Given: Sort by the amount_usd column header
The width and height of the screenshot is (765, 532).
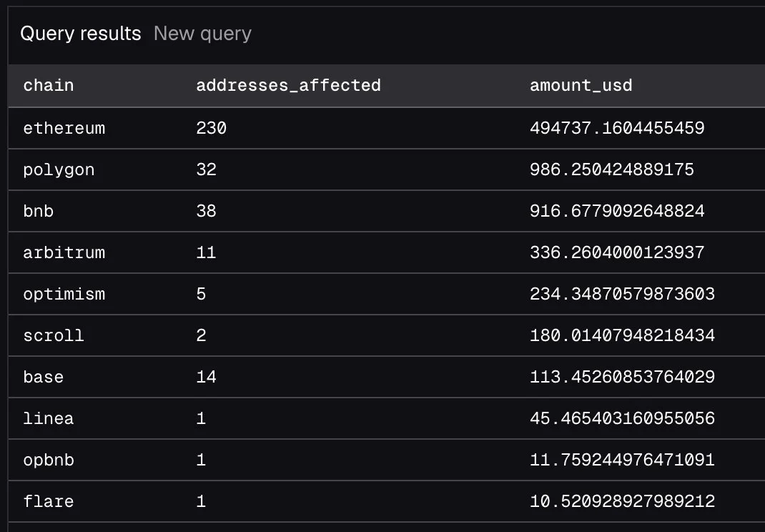Looking at the screenshot, I should tap(581, 85).
